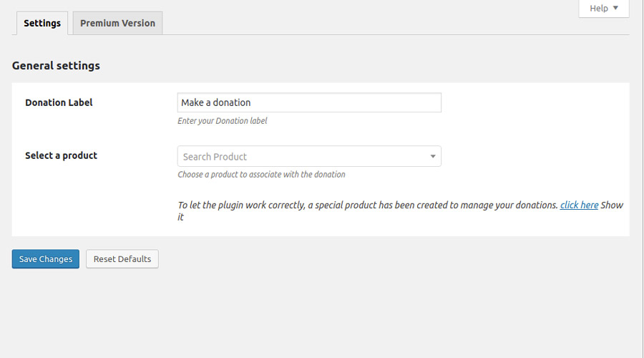Viewport: 644px width, 358px height.
Task: Click the "General settings" heading
Action: [x=56, y=66]
